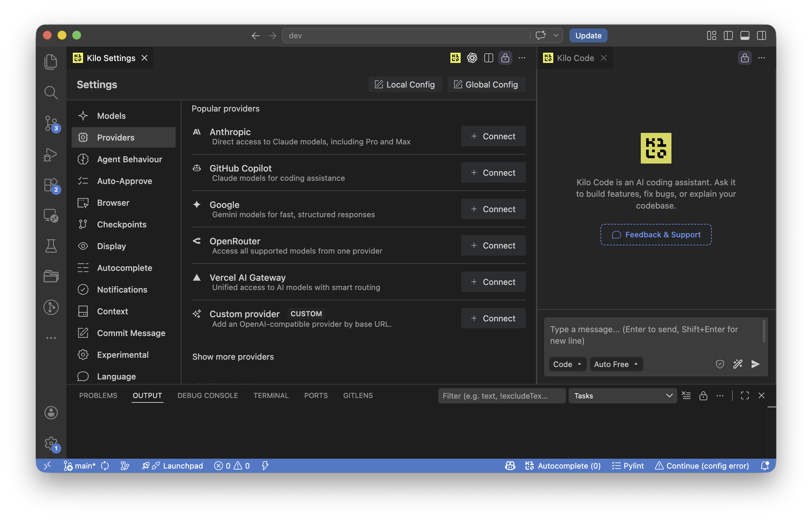Click the main* branch in status bar
The height and width of the screenshot is (520, 812).
[80, 466]
